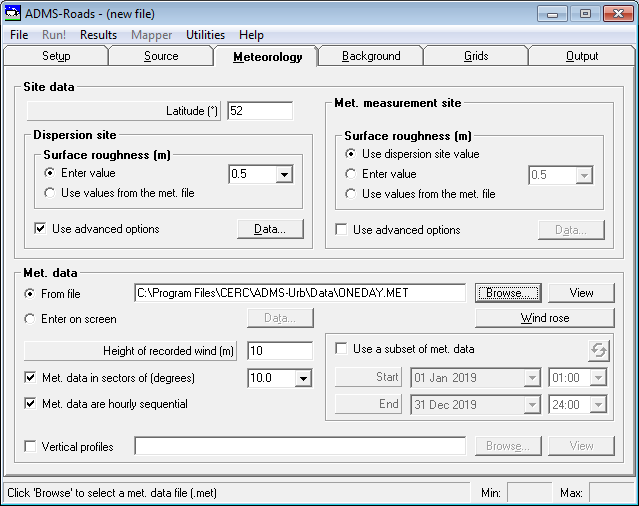Open the Wind rose button
This screenshot has height=506, width=639.
pyautogui.click(x=544, y=318)
